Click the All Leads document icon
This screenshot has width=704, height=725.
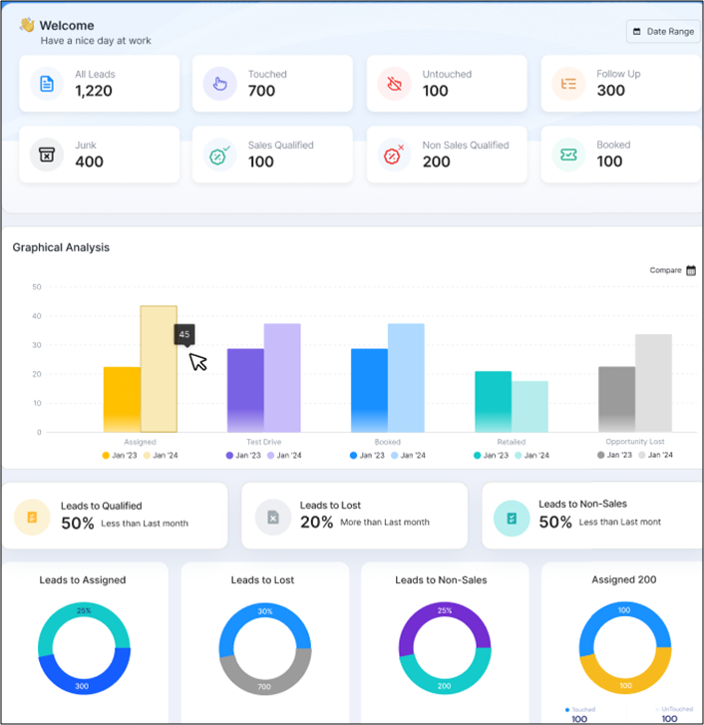[47, 84]
